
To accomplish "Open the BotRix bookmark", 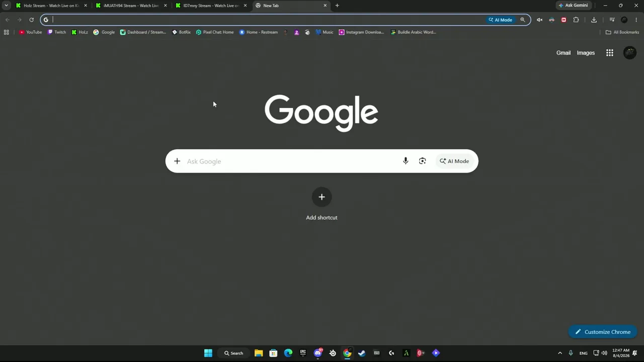I will (x=181, y=32).
